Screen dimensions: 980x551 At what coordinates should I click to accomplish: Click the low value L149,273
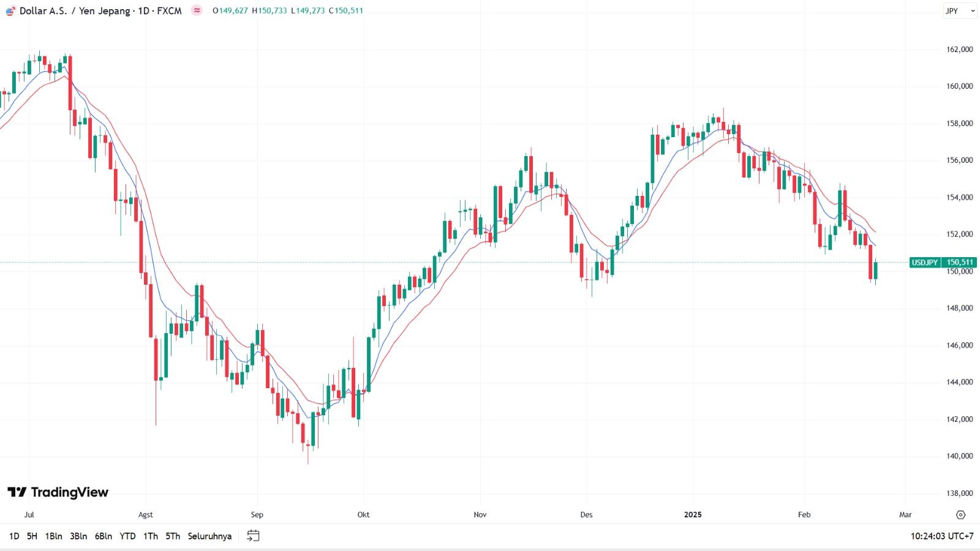tap(308, 10)
